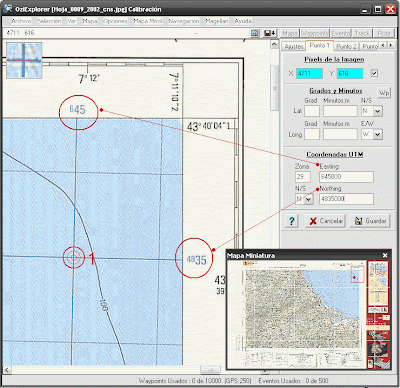Click the horizontal scrollbar left arrow

(7, 370)
